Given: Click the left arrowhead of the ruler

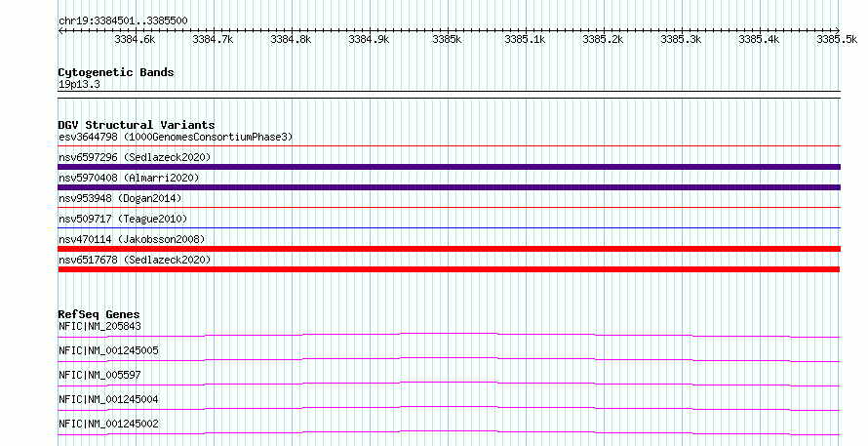Looking at the screenshot, I should coord(60,31).
